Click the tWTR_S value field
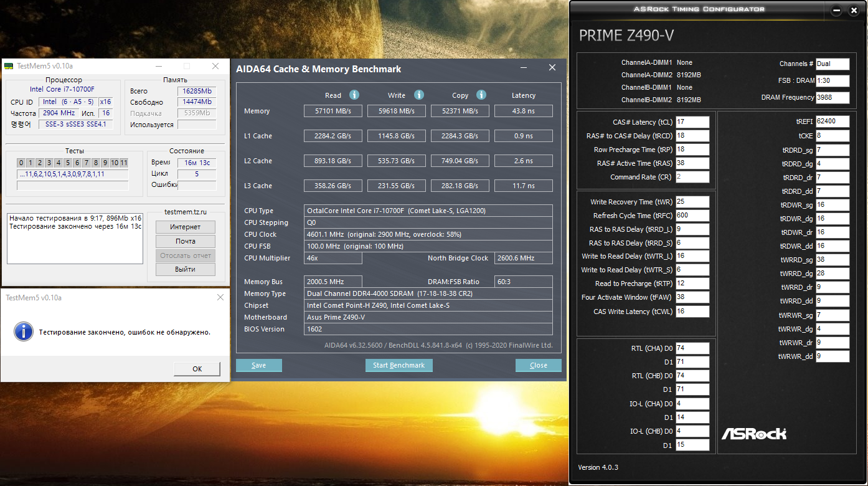Screen dimensions: 868x486 point(692,270)
